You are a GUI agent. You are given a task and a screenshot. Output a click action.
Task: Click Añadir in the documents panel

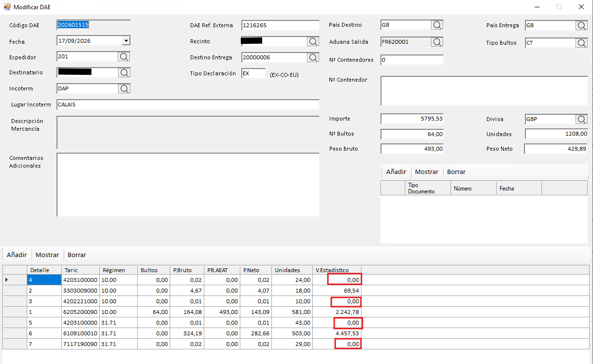tap(396, 172)
